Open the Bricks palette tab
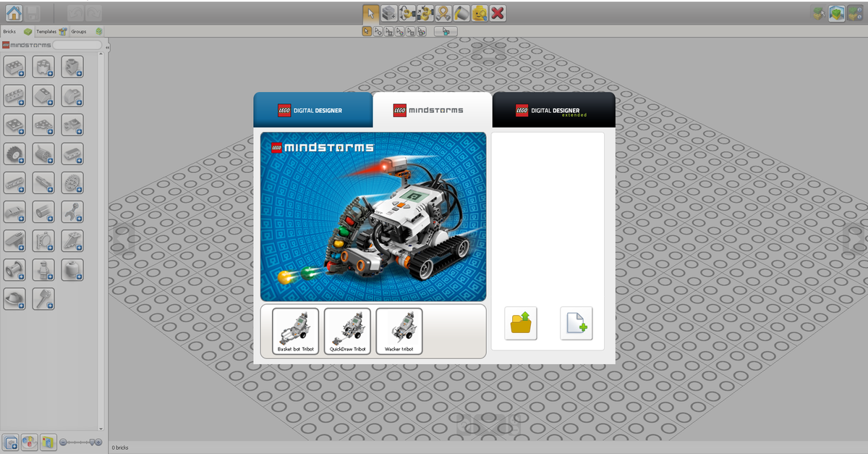The image size is (868, 454). pos(17,31)
